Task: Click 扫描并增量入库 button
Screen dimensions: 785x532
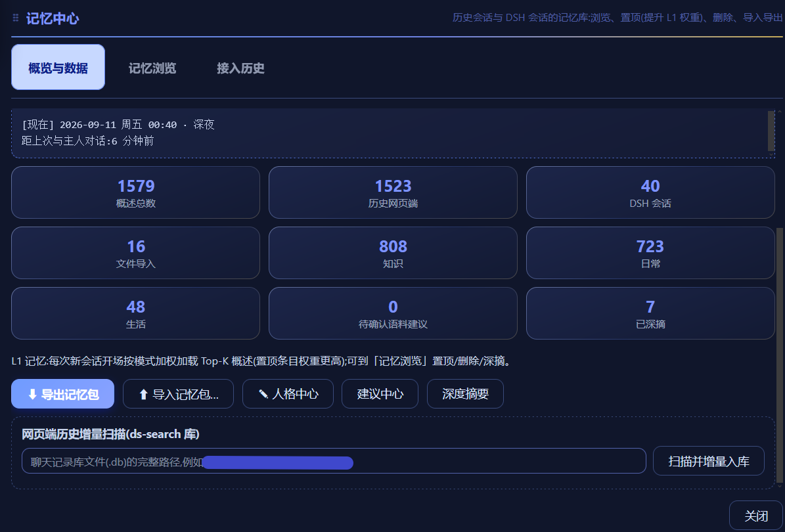Action: (x=708, y=461)
